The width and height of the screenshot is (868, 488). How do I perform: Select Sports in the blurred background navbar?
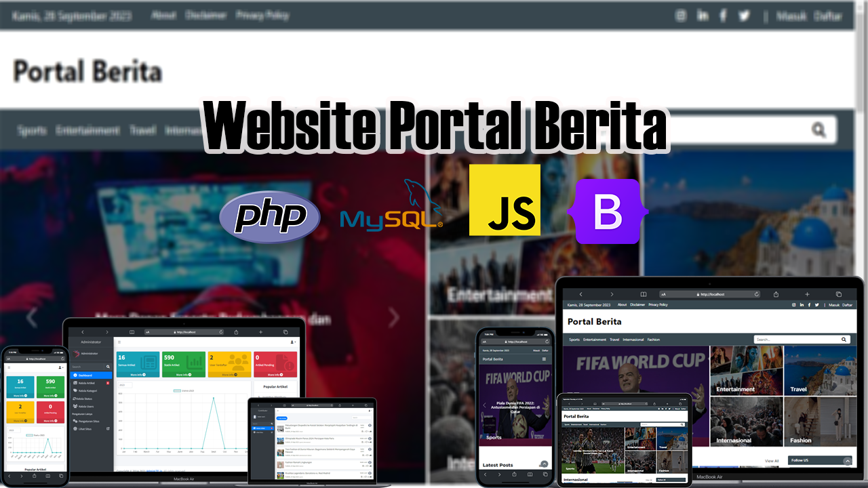(x=32, y=130)
